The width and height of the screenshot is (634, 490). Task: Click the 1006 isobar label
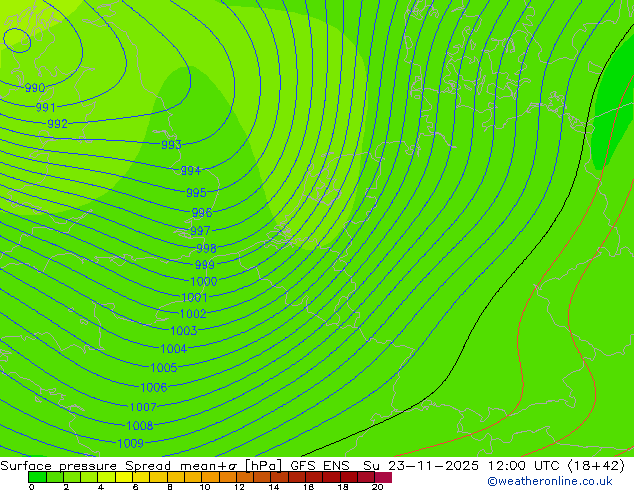pos(154,387)
